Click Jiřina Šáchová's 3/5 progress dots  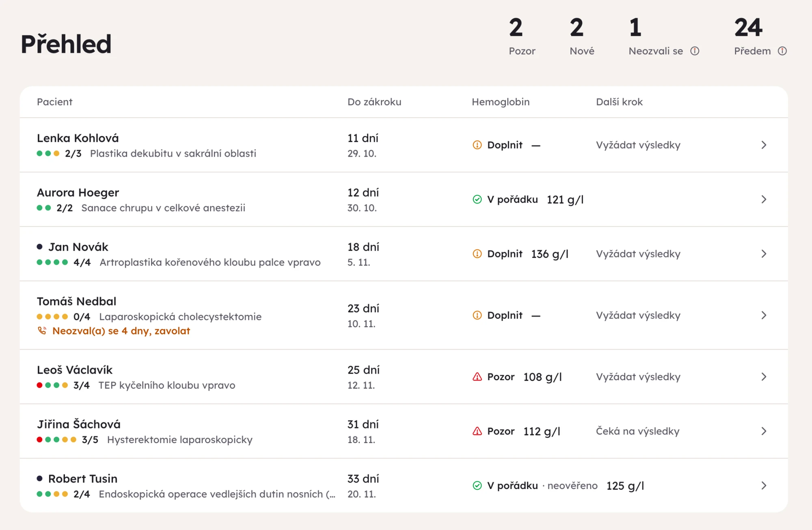tap(56, 439)
